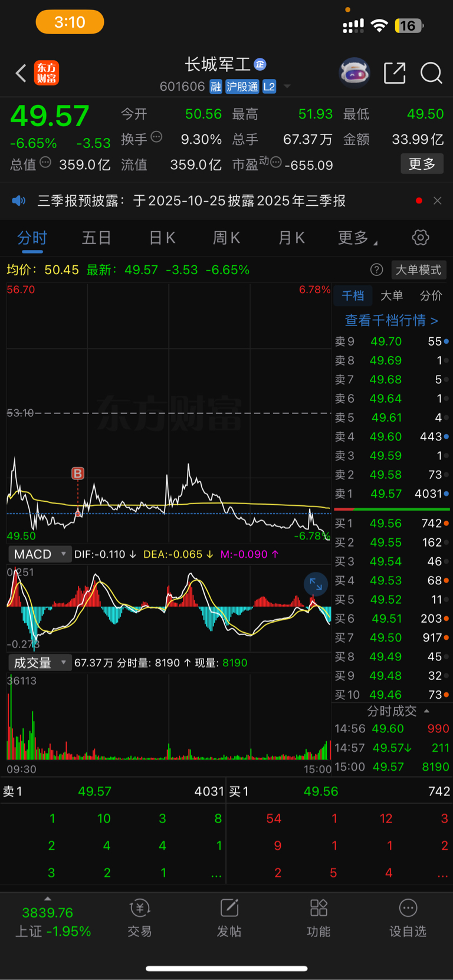Screen dimensions: 453x980
Task: Tap the verified badge beside 长城军工
Action: click(260, 64)
